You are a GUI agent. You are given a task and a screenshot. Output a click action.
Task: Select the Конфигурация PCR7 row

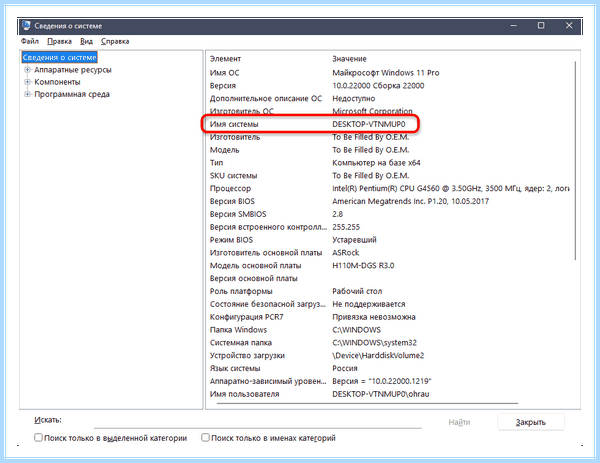(390, 317)
